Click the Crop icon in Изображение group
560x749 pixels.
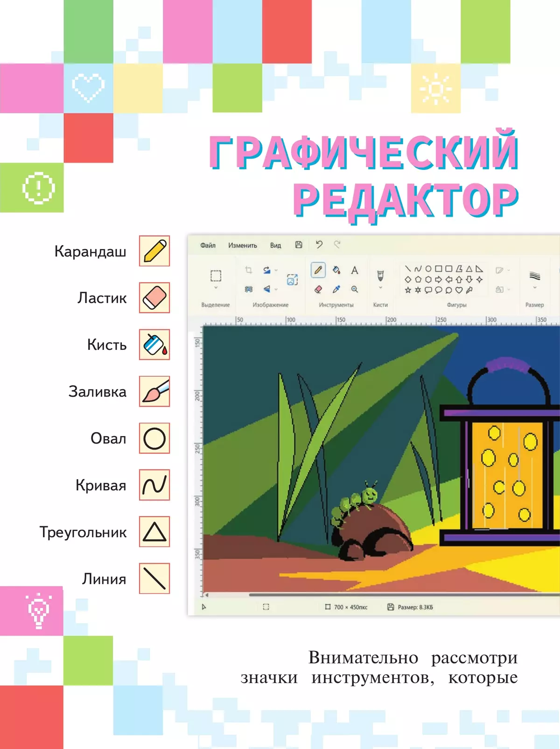(248, 270)
